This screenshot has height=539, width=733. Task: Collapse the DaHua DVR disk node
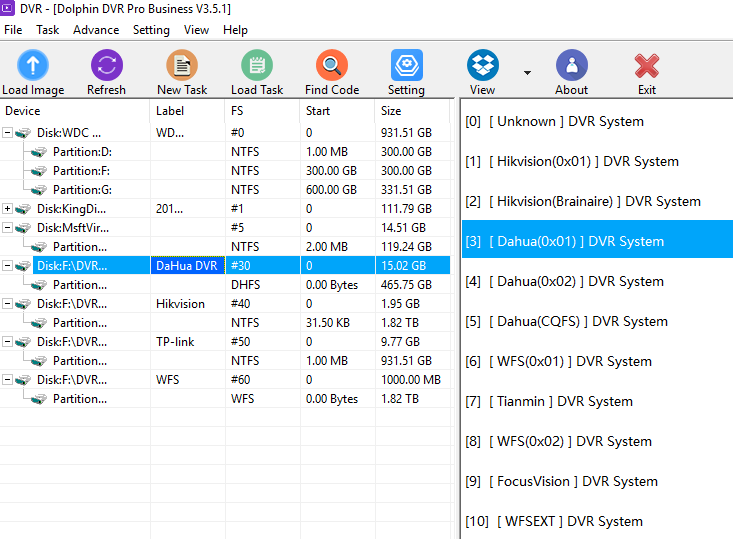tap(7, 266)
